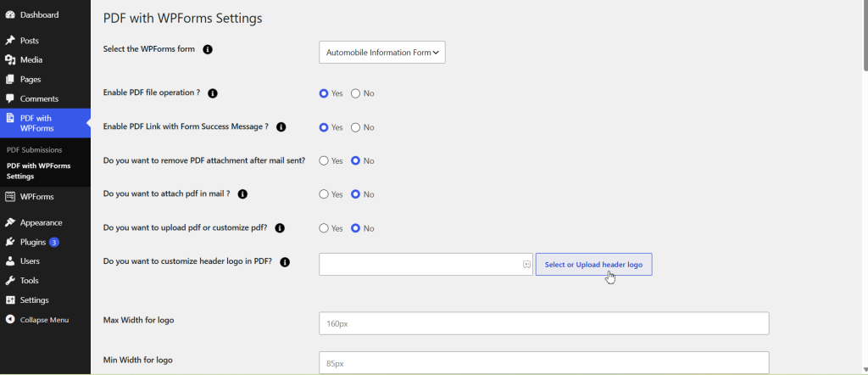The image size is (868, 375).
Task: Click the PDF with WPForms Settings heading
Action: [x=183, y=19]
